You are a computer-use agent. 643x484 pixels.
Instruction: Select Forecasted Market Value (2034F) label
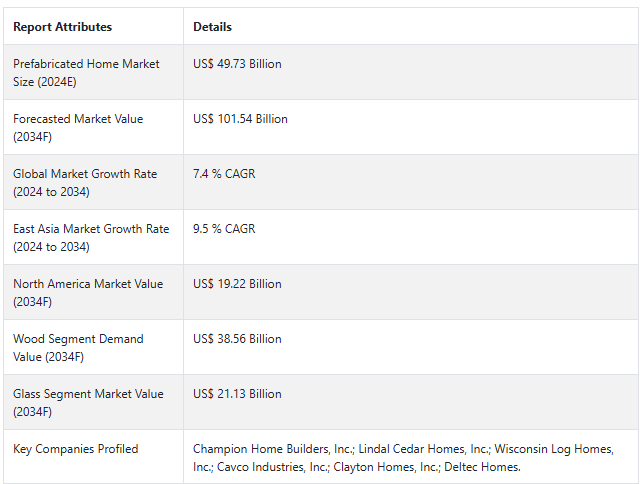coord(78,128)
